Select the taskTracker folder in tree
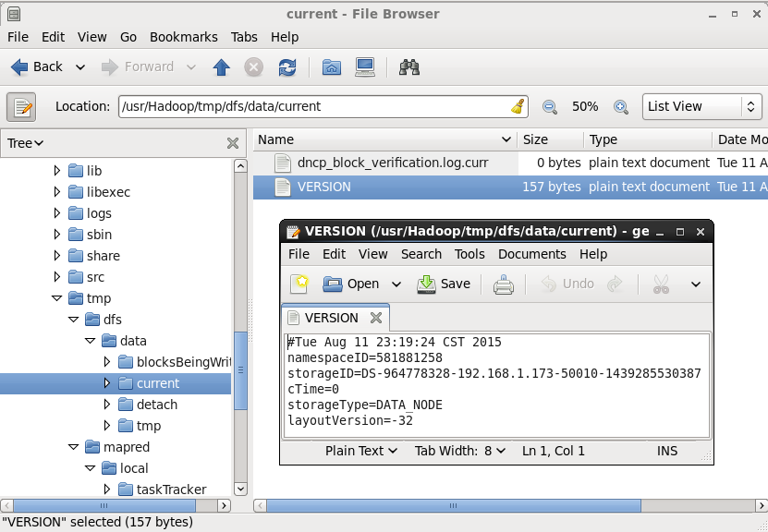The image size is (768, 532). (171, 490)
